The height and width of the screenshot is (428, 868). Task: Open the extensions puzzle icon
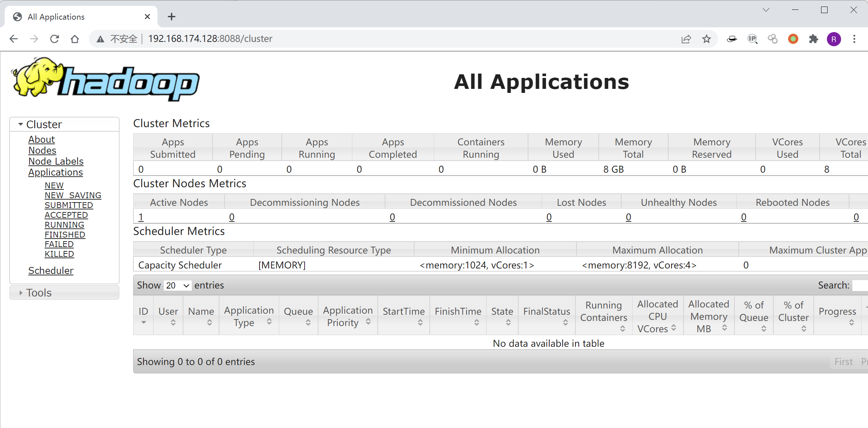813,39
